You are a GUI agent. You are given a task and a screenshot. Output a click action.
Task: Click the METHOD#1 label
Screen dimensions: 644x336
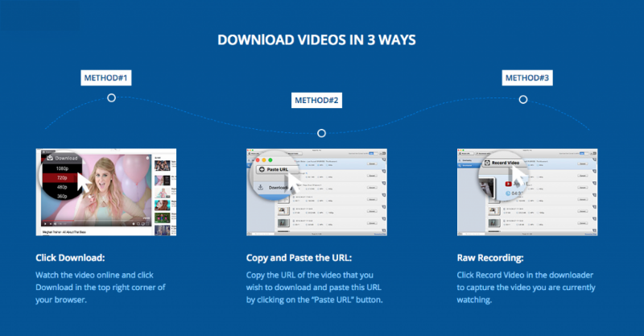(106, 78)
